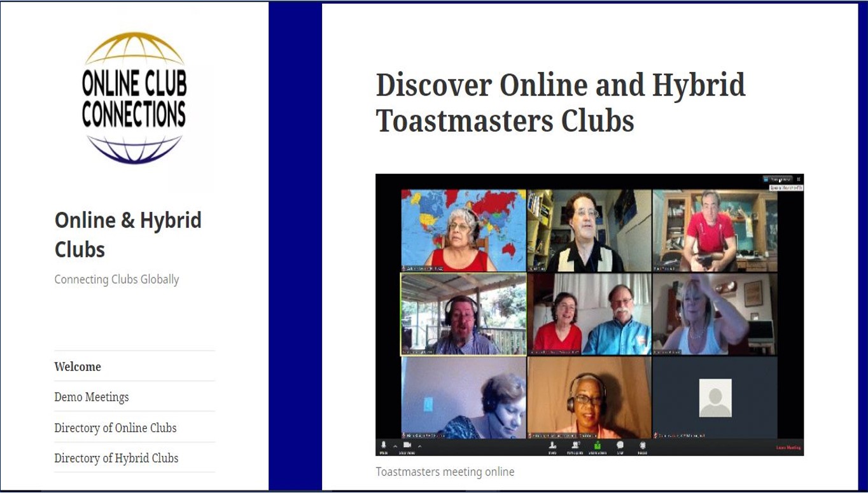Select the video tile of man in red shirt

tap(715, 230)
